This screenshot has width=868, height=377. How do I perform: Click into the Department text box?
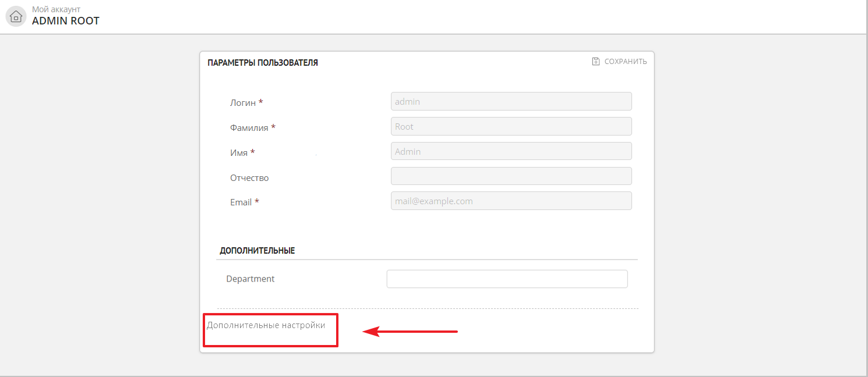pyautogui.click(x=507, y=279)
